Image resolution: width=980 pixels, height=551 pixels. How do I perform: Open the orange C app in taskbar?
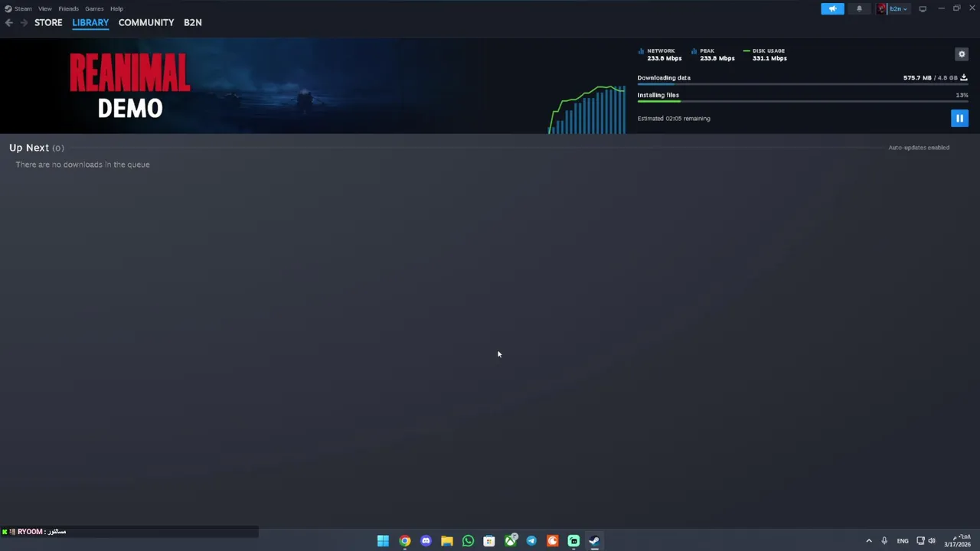(553, 541)
